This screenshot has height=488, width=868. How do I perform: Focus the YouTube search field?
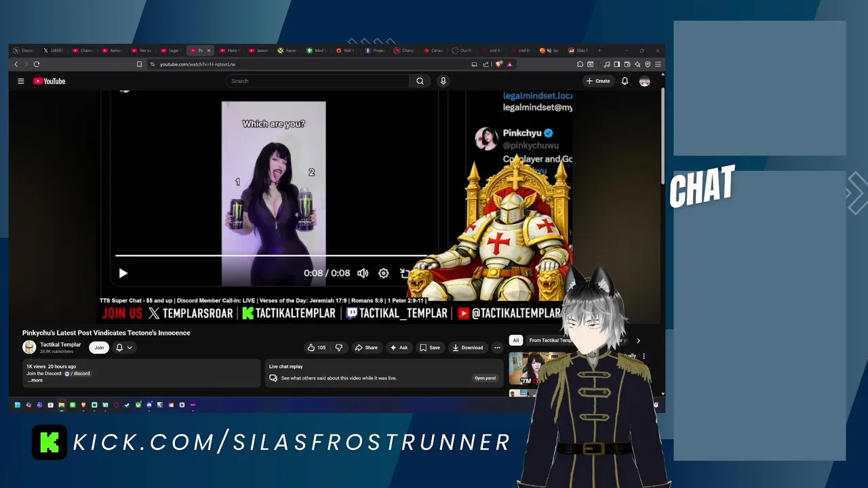pyautogui.click(x=317, y=81)
